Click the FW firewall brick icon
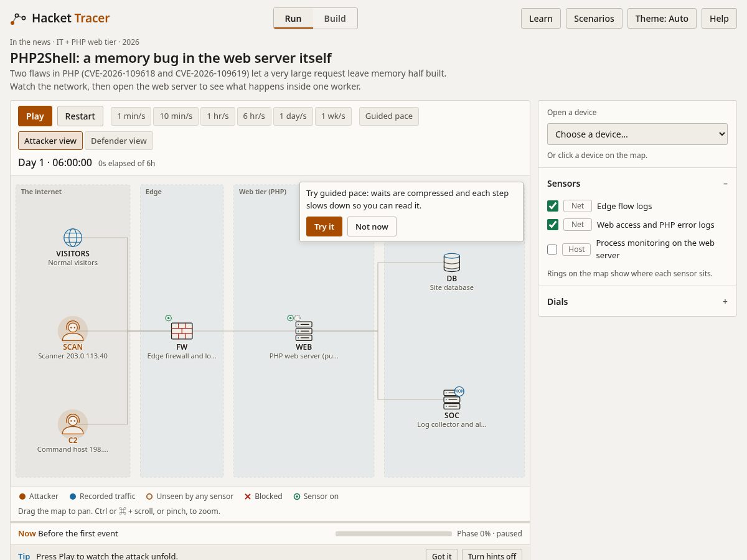 [182, 331]
